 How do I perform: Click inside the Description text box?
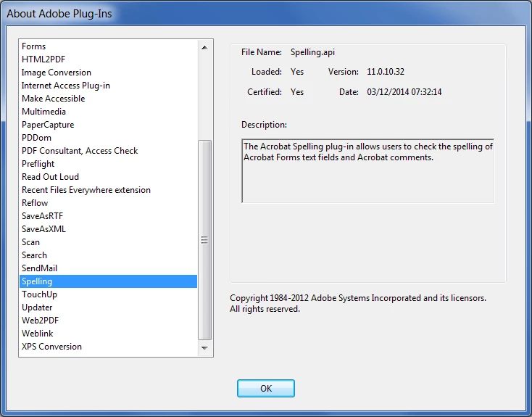tap(367, 171)
